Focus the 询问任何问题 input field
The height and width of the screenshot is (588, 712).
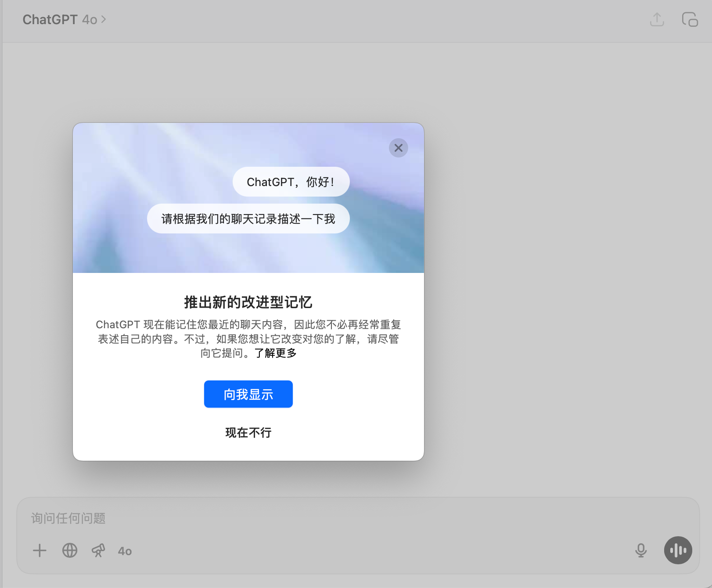click(358, 518)
